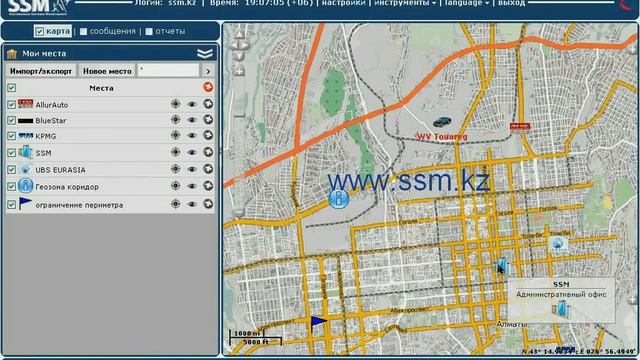Viewport: 640px width, 360px height.
Task: Click the Новое место button
Action: pyautogui.click(x=107, y=71)
